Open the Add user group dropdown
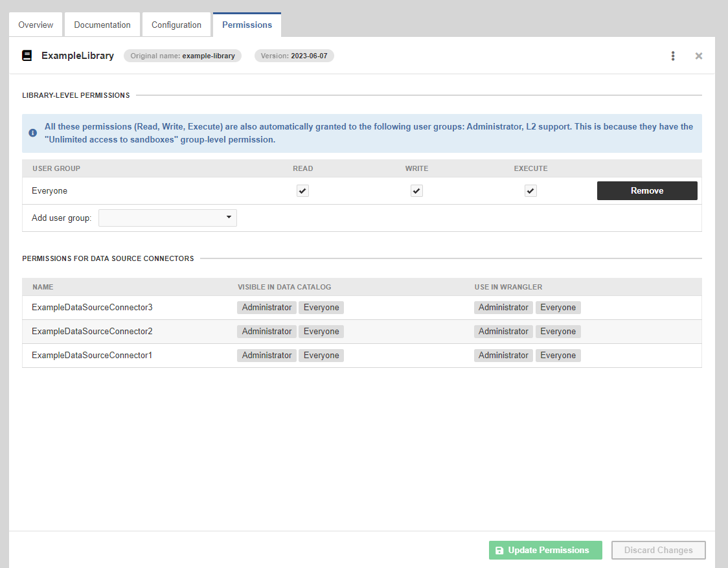This screenshot has width=728, height=568. pos(167,218)
